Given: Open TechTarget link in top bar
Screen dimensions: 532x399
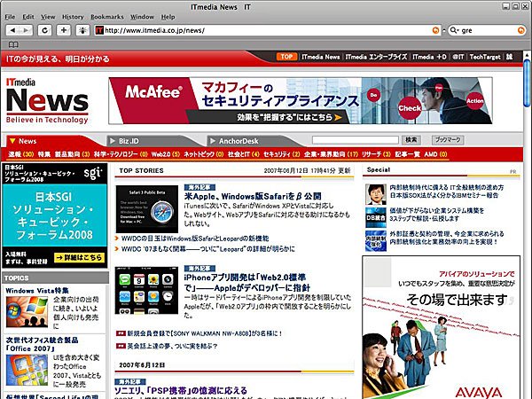Looking at the screenshot, I should tap(485, 57).
